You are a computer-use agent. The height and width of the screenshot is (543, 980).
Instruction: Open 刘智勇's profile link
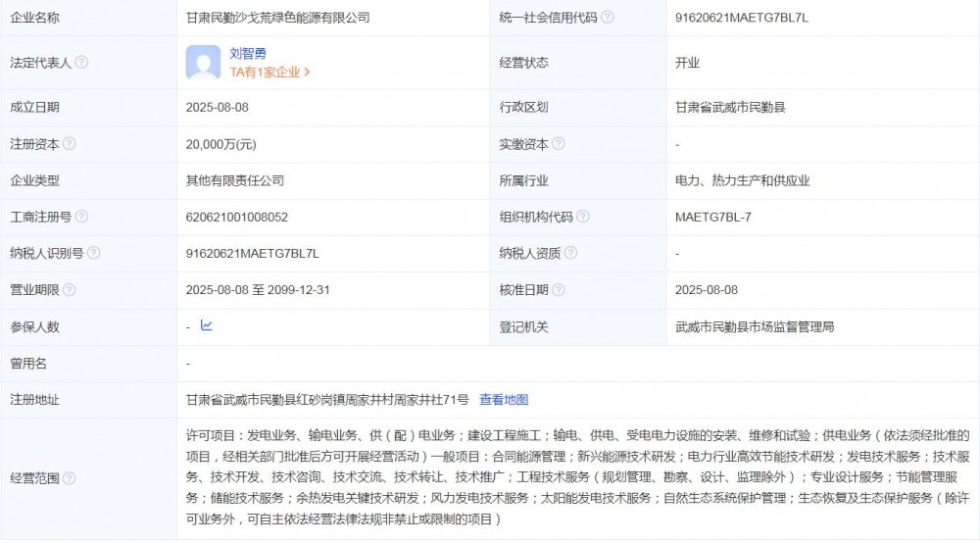[x=248, y=54]
